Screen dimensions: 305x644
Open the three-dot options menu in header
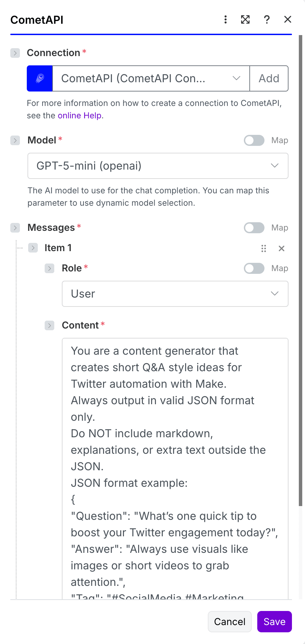(x=225, y=20)
